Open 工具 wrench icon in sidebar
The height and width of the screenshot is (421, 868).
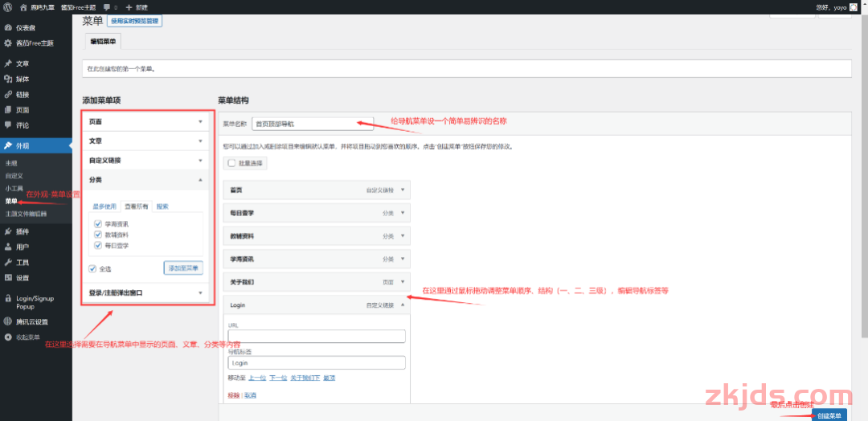click(x=8, y=262)
